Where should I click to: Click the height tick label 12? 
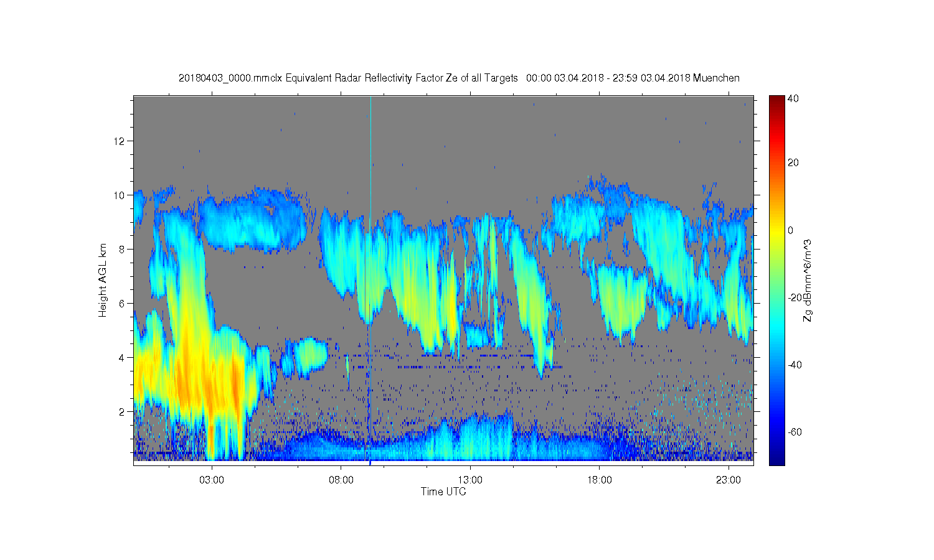(x=120, y=141)
